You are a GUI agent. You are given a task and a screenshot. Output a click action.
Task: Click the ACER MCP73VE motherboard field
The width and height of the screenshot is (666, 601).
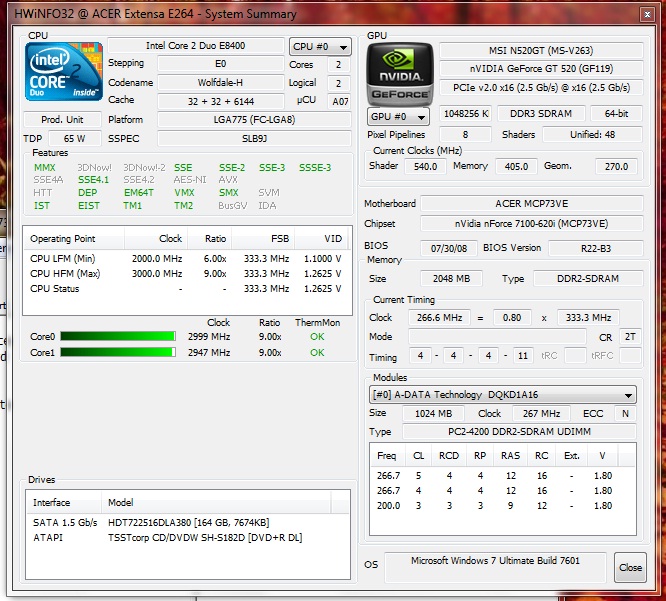point(532,203)
